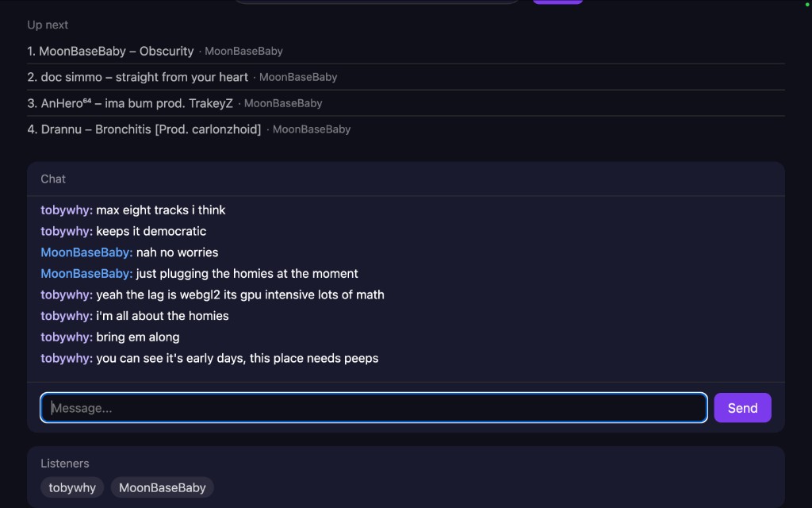812x508 pixels.
Task: Focus the Message input field
Action: 373,408
